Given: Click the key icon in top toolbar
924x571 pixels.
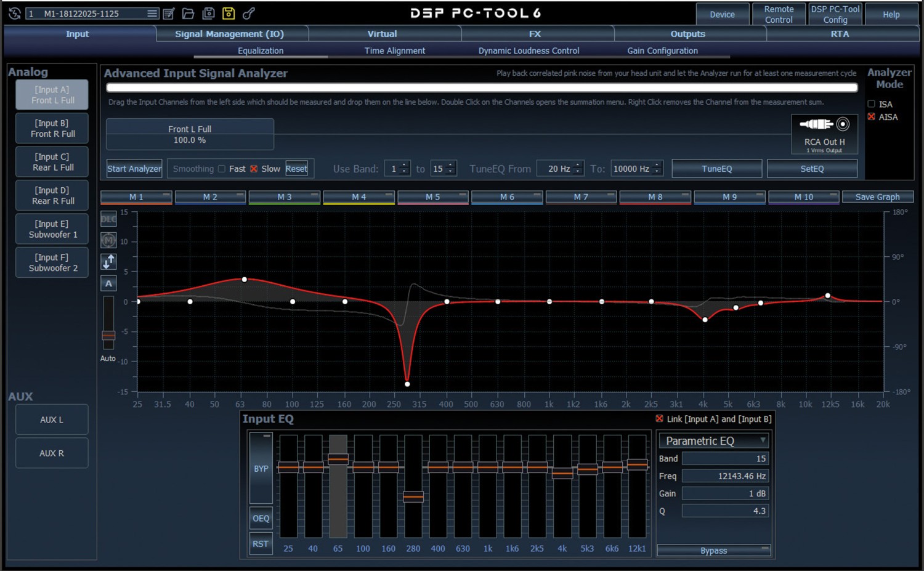Looking at the screenshot, I should point(248,13).
